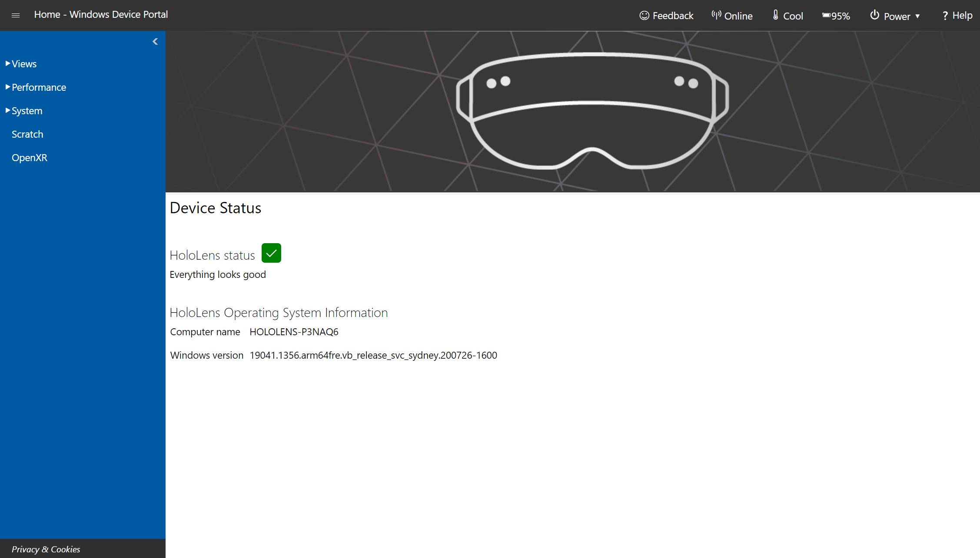Click the hamburger menu icon
The width and height of the screenshot is (980, 558).
16,15
